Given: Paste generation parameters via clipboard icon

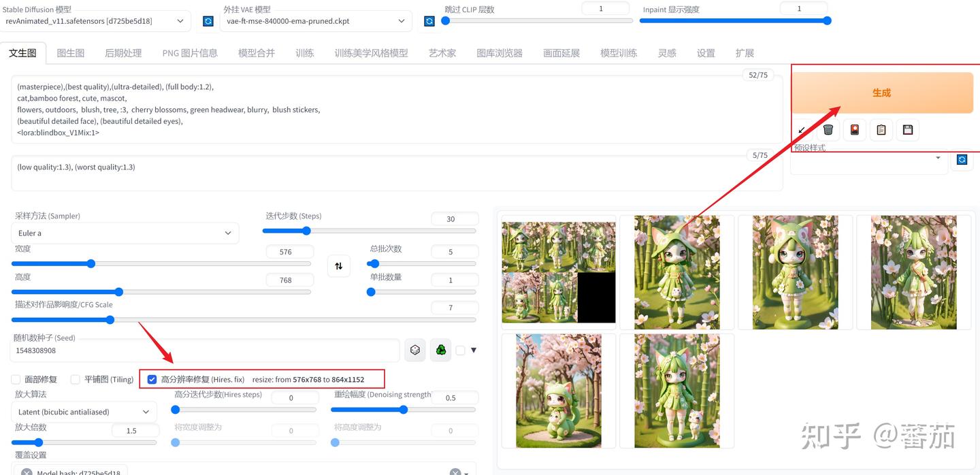Looking at the screenshot, I should coord(881,129).
